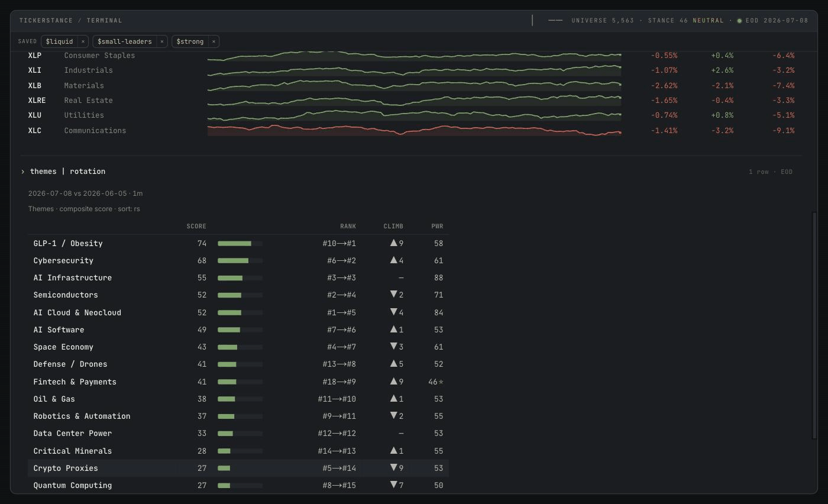Open the GLP-1 / Obesity theme row
828x504 pixels.
click(x=238, y=243)
